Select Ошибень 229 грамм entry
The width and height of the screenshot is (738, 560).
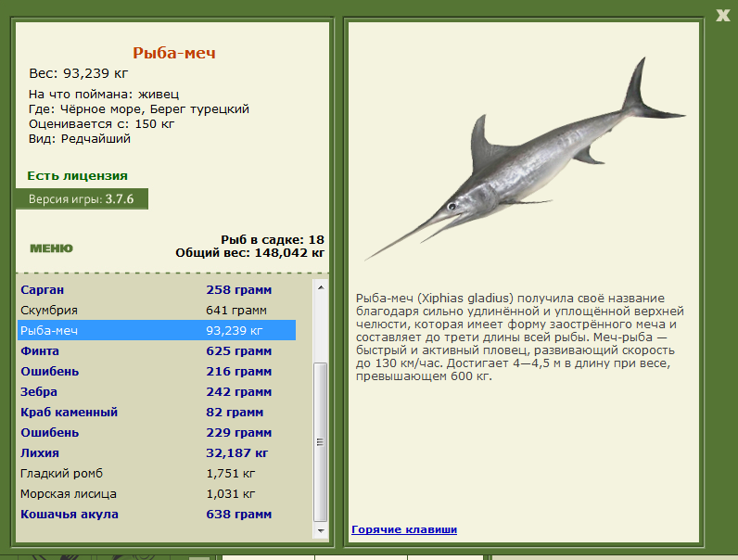tap(157, 432)
